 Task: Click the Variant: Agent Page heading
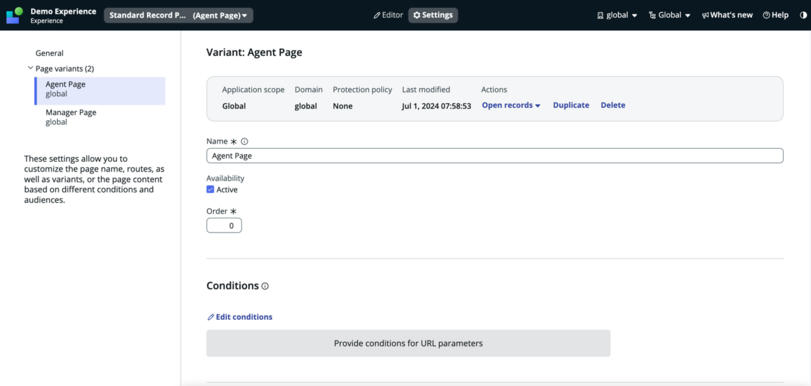coord(254,52)
